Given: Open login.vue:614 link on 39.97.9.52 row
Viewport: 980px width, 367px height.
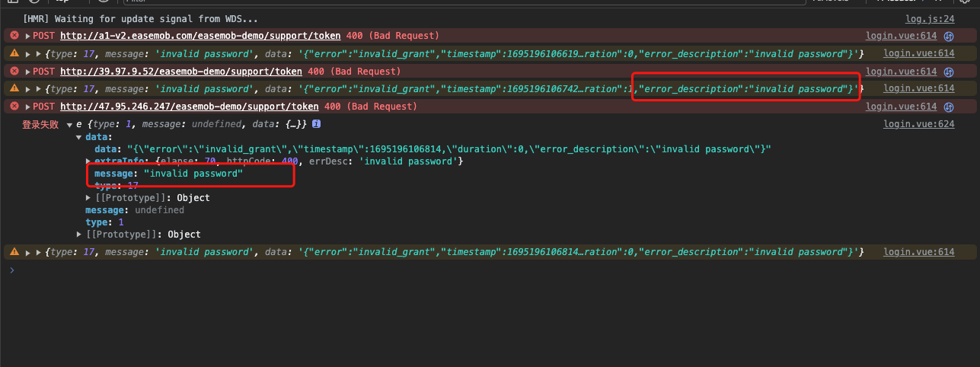Looking at the screenshot, I should point(901,71).
